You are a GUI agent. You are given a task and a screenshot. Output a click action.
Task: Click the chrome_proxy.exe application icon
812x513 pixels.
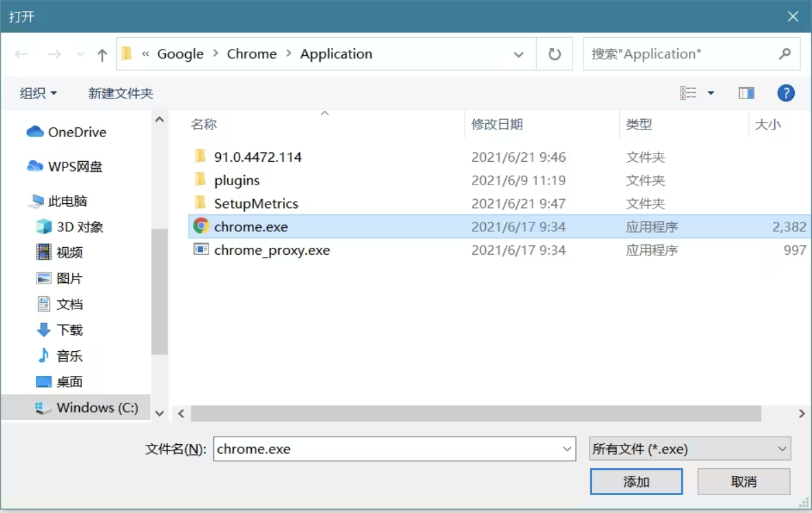[200, 249]
